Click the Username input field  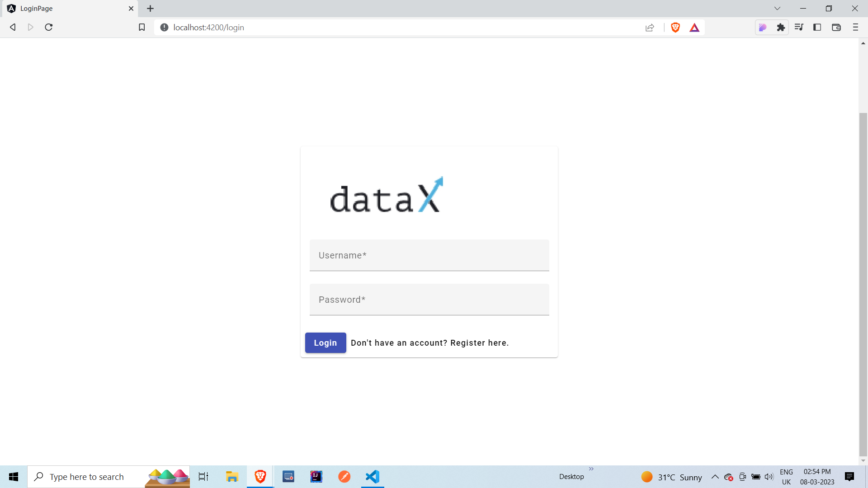click(429, 255)
